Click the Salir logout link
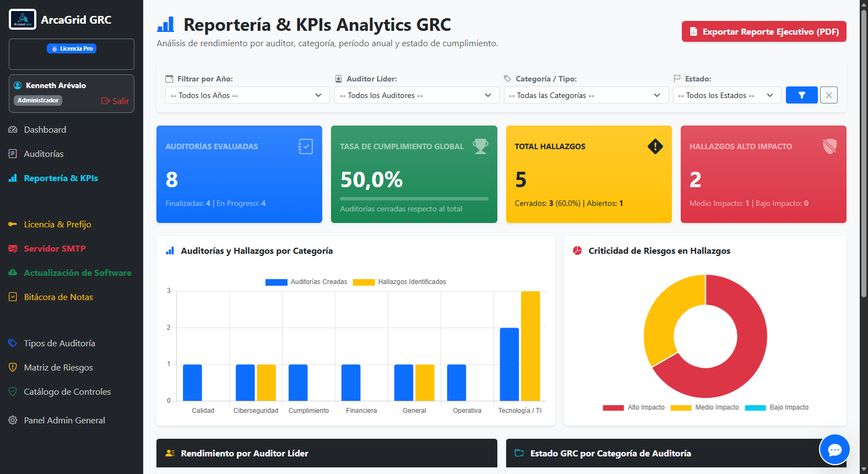 [115, 101]
